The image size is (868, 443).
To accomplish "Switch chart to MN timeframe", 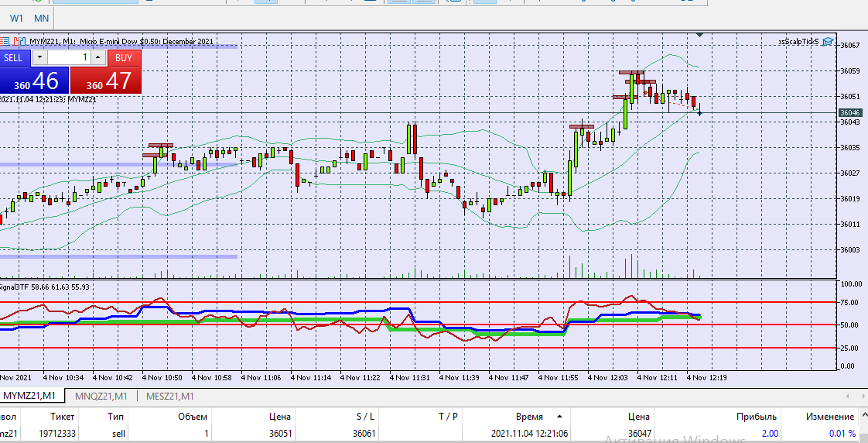I will coord(42,19).
